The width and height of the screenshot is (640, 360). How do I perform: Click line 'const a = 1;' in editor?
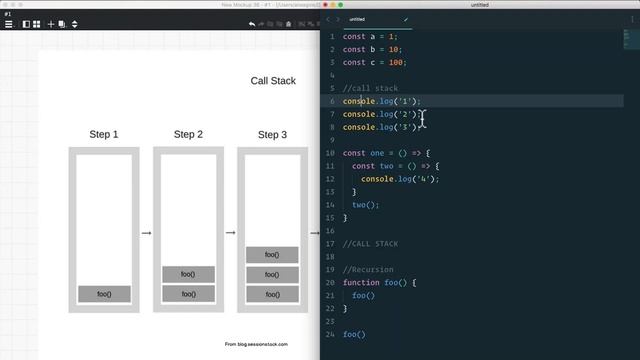(370, 36)
